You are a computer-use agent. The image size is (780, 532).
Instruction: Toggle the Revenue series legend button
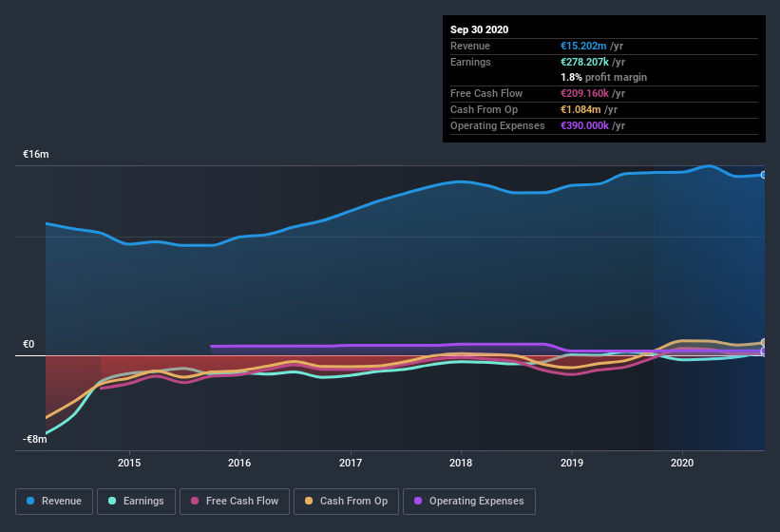pyautogui.click(x=54, y=502)
